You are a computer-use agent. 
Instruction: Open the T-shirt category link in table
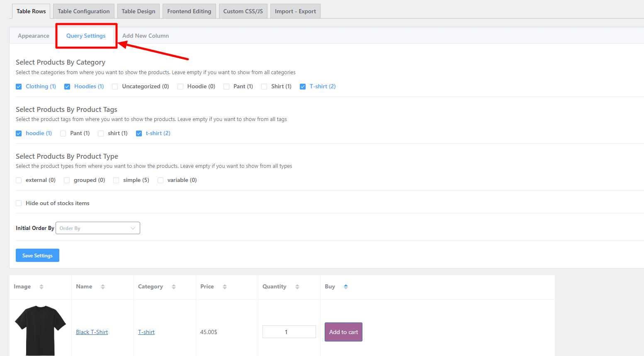(x=146, y=332)
